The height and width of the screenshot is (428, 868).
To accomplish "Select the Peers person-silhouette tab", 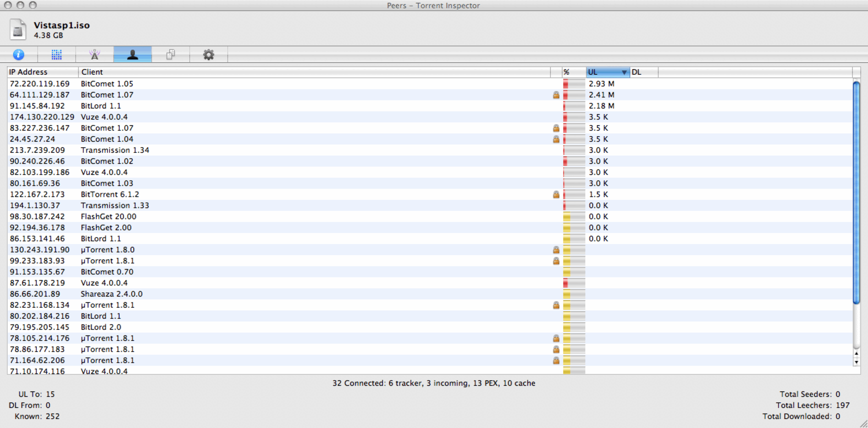I will (132, 54).
